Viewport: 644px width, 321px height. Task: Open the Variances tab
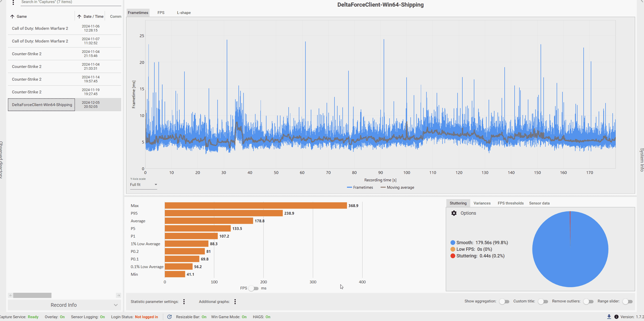(482, 203)
